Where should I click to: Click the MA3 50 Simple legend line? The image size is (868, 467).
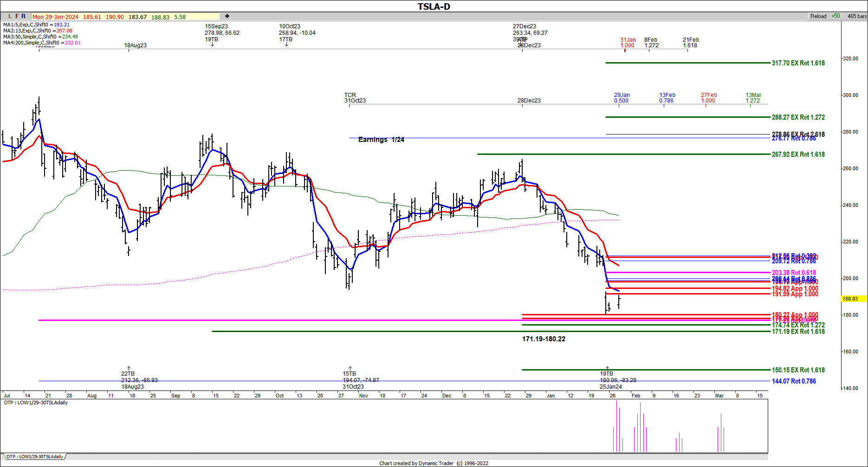(40, 37)
